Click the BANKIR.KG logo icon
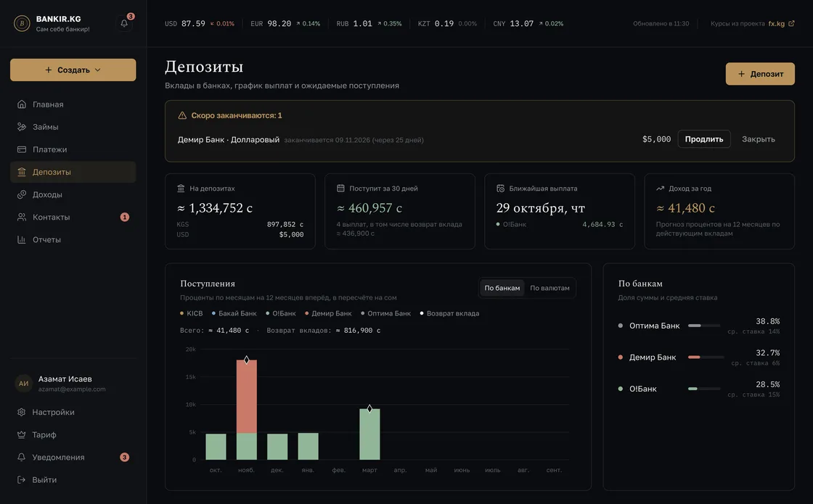 (x=22, y=23)
